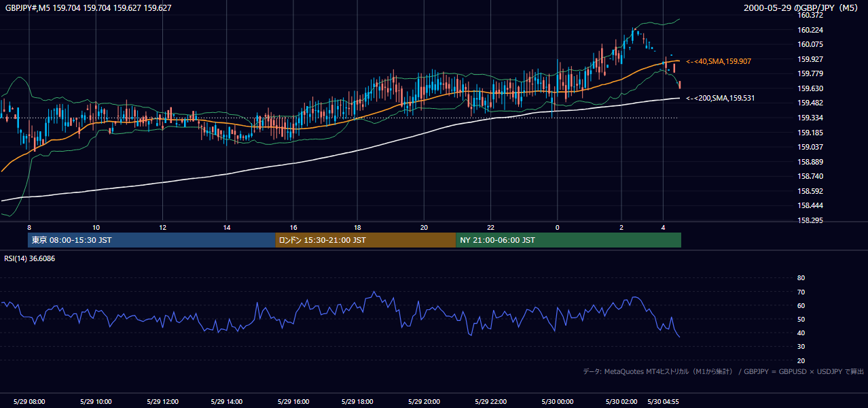Click price axis value 159.185
The image size is (868, 408).
pyautogui.click(x=811, y=133)
